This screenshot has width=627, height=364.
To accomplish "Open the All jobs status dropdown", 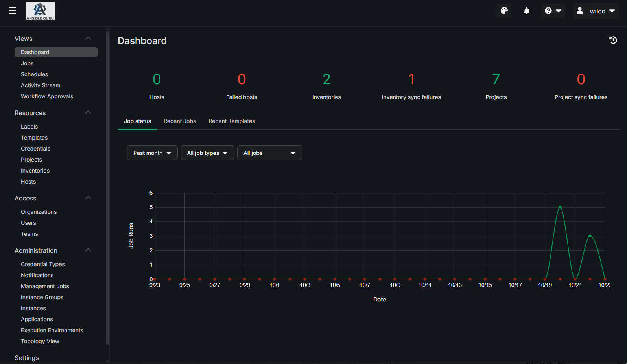I will [x=269, y=153].
